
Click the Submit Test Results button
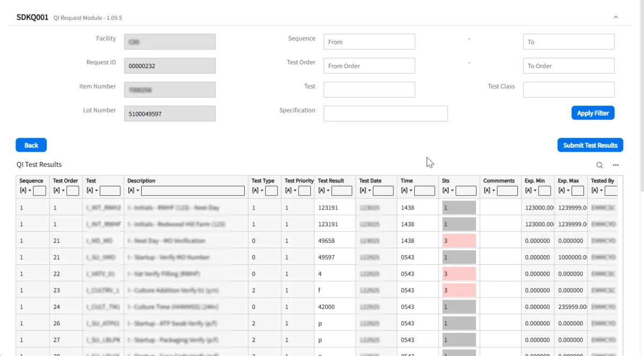click(590, 145)
